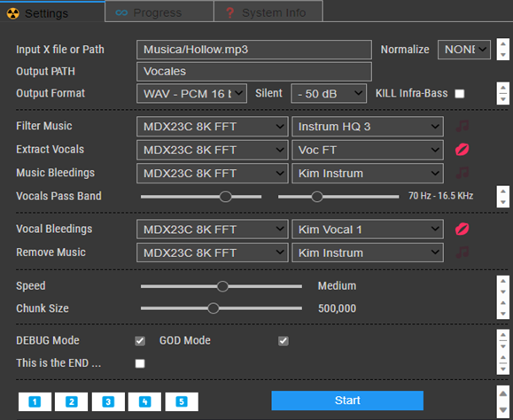Screen dimensions: 513x420
Task: Open the Instrum HQ 3 dropdown
Action: [368, 126]
